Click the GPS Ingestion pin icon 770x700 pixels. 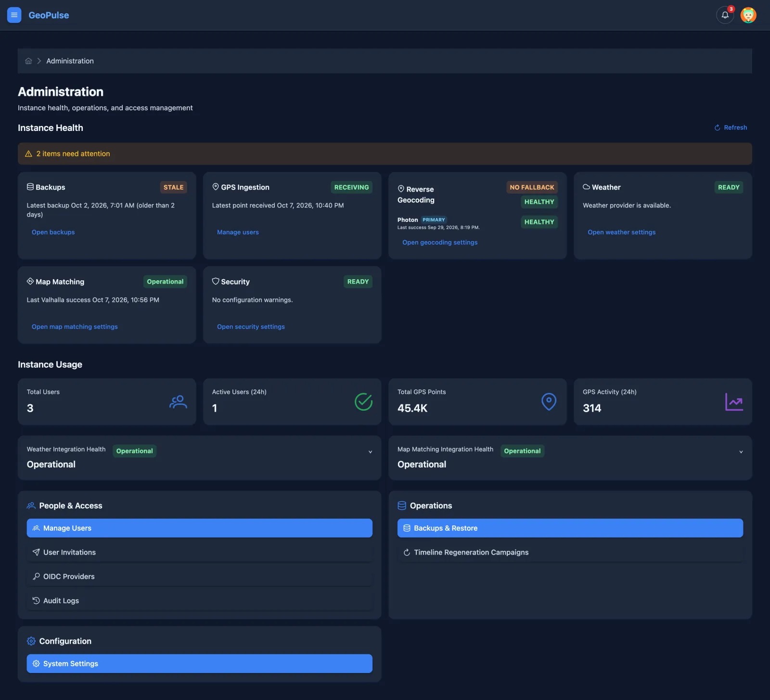click(x=216, y=187)
